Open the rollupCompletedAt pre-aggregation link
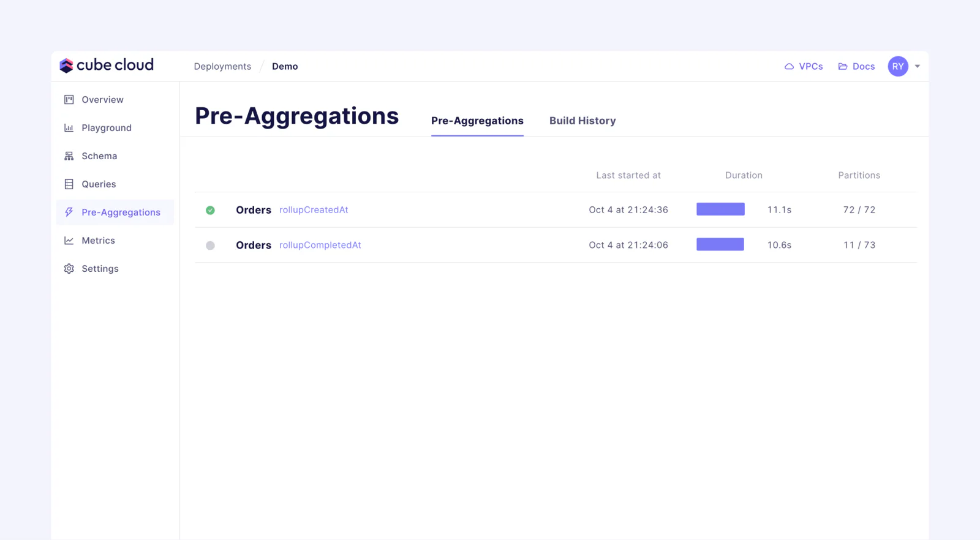The height and width of the screenshot is (540, 980). (320, 245)
